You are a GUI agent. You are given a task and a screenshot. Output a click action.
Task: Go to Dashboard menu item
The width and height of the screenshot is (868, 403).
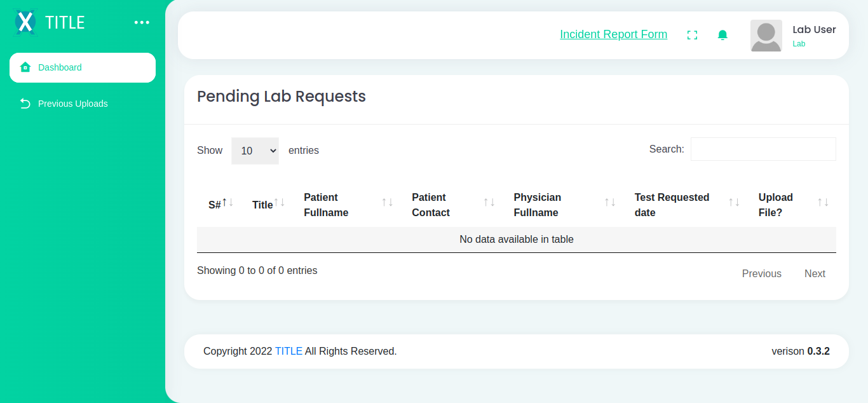(60, 67)
